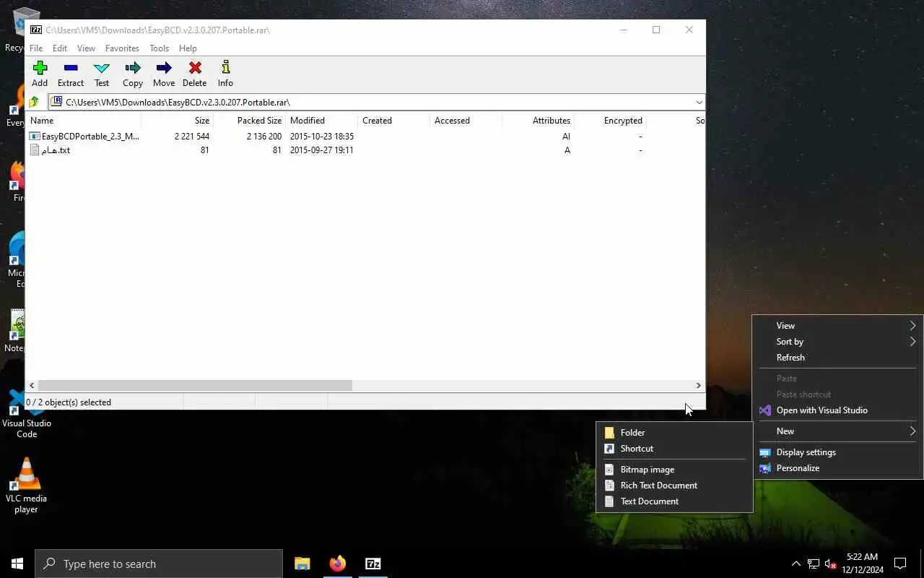Create a new Folder

click(674, 432)
